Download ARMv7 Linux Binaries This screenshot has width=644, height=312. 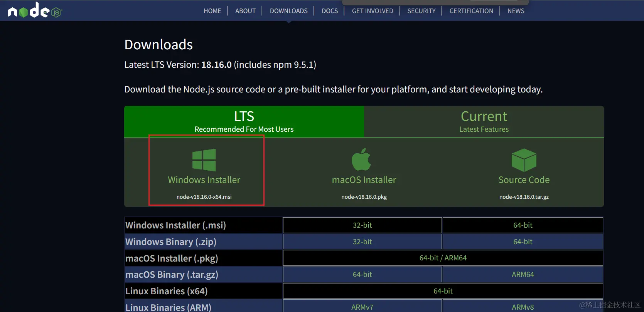pyautogui.click(x=362, y=307)
